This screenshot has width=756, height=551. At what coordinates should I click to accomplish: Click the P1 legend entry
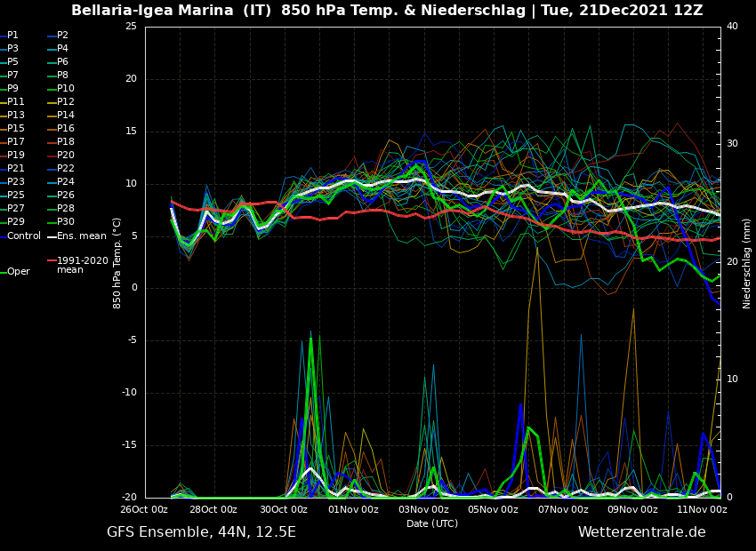click(x=12, y=36)
